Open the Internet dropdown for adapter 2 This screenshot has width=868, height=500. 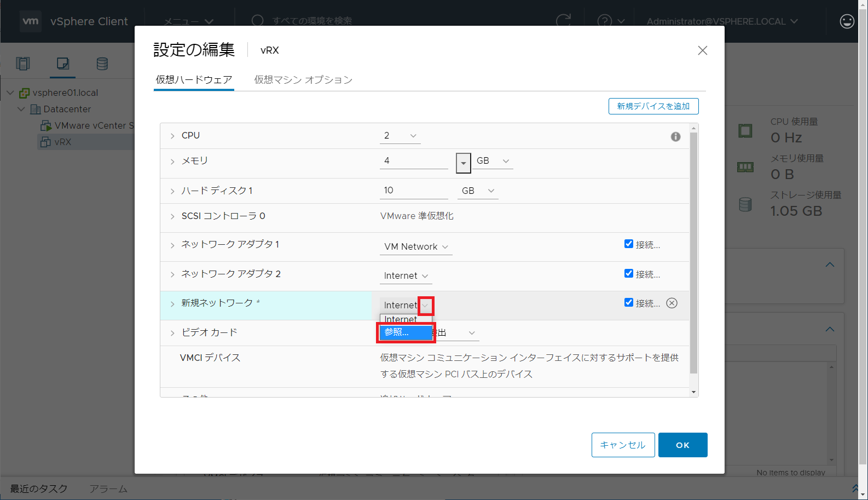pos(406,276)
